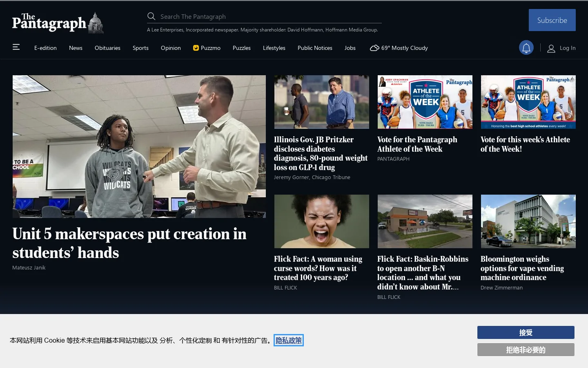Open the Sports section
This screenshot has width=588, height=368.
(x=140, y=48)
